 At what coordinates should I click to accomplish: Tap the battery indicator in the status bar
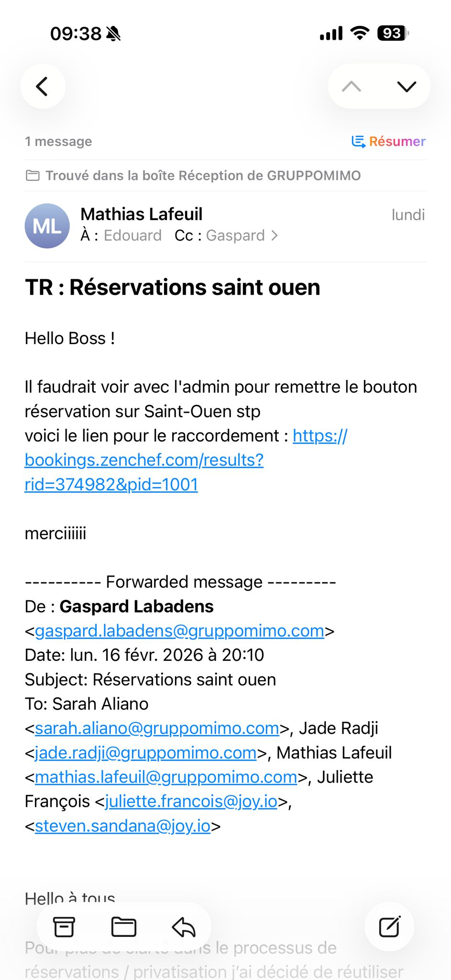[x=393, y=33]
